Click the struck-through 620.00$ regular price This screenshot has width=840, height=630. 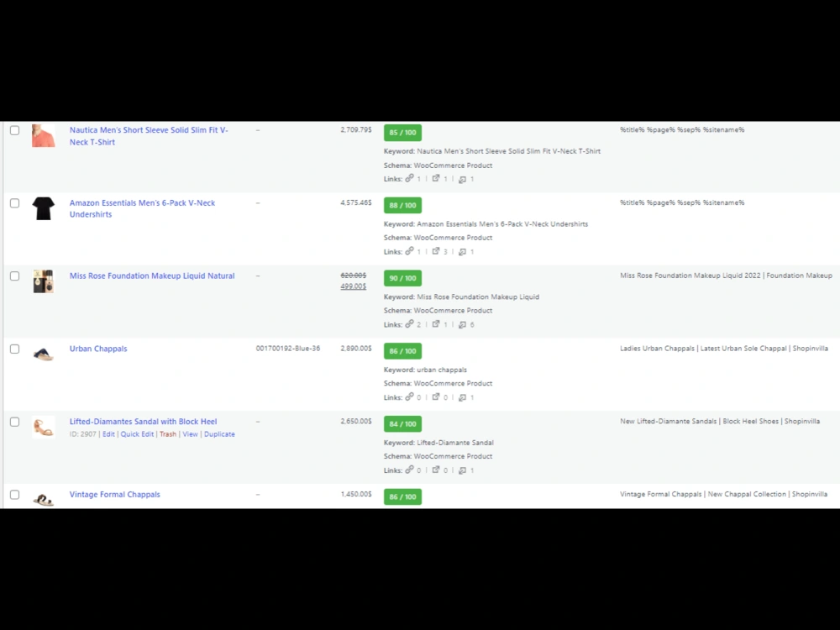pos(353,276)
